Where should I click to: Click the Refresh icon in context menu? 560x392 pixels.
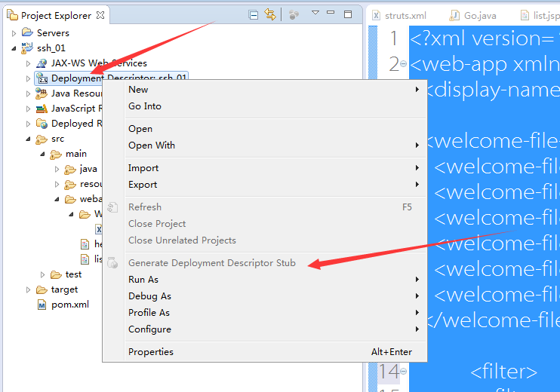pos(112,207)
